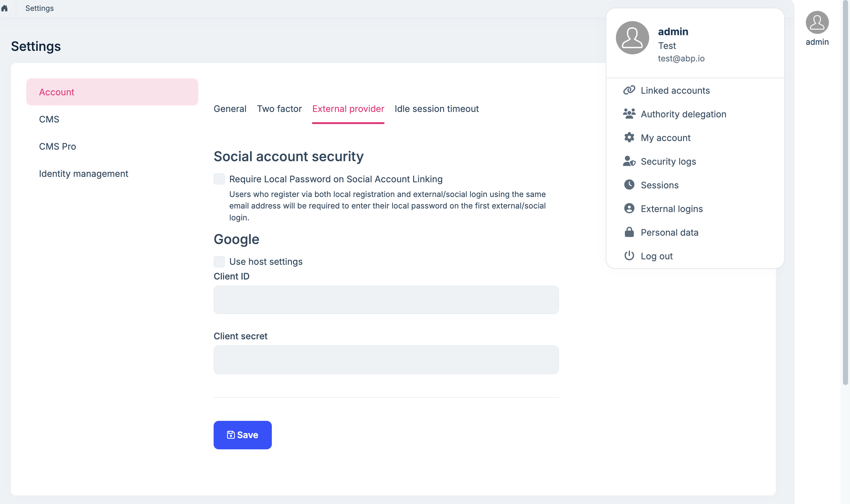
Task: Enable Require Local Password on Social Account Linking
Action: 219,179
